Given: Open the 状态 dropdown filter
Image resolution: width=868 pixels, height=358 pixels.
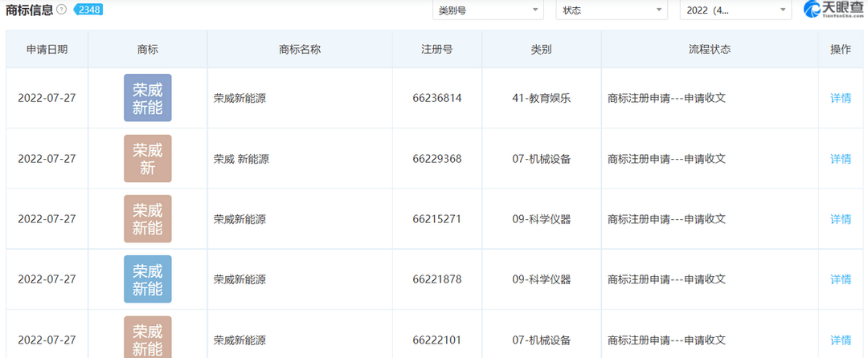Looking at the screenshot, I should tap(612, 10).
